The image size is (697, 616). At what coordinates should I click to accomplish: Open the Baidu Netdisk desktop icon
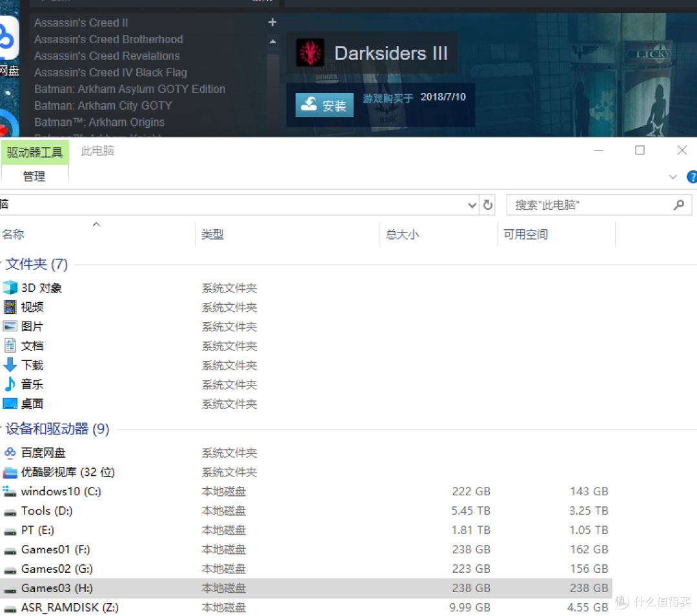point(8,45)
